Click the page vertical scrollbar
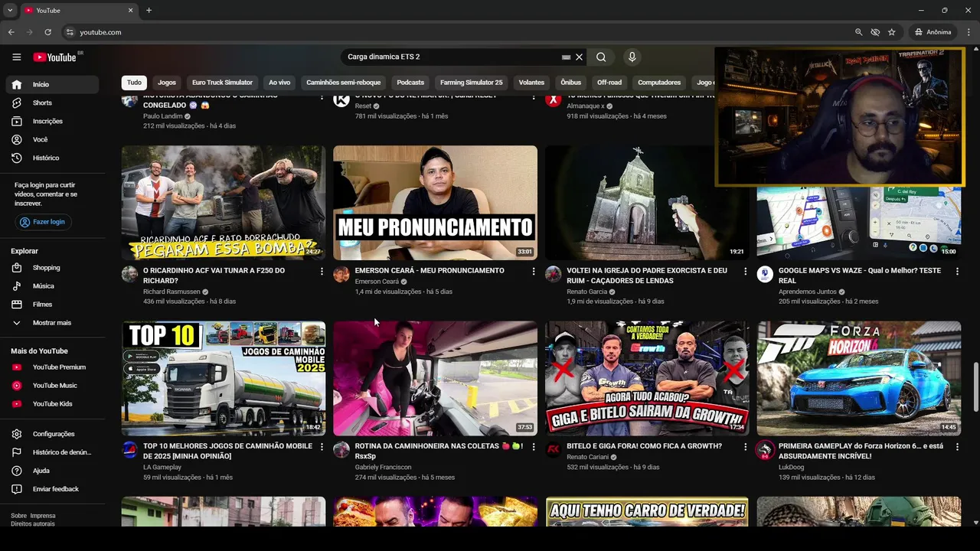Image resolution: width=980 pixels, height=551 pixels. pyautogui.click(x=975, y=386)
